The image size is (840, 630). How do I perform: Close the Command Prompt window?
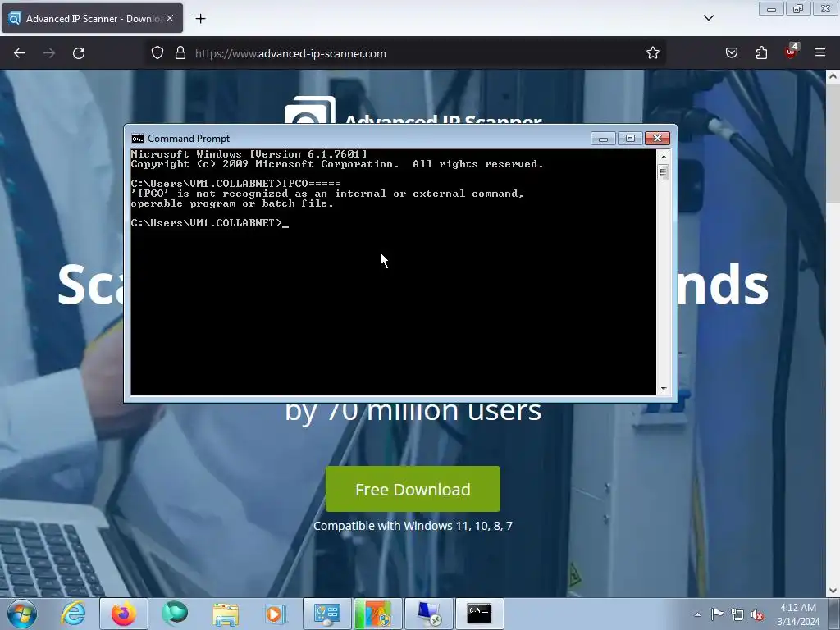657,139
